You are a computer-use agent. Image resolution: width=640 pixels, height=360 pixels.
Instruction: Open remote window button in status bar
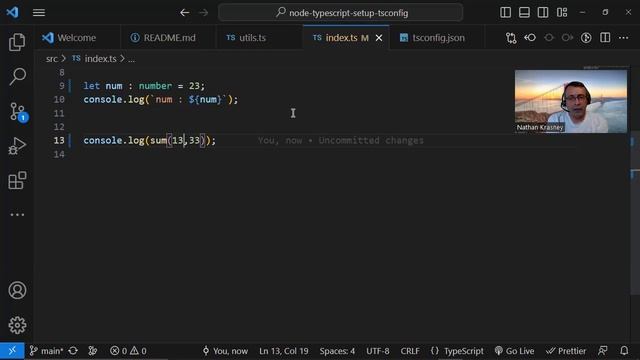point(12,351)
